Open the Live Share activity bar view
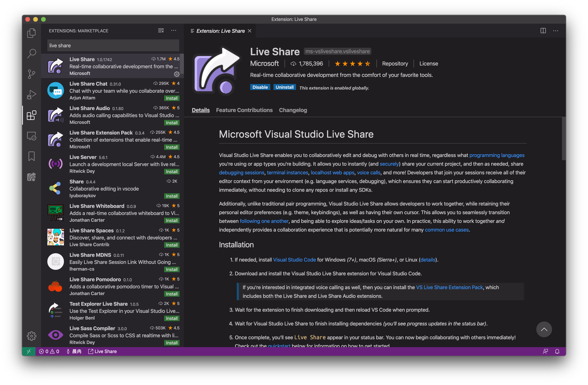The image size is (588, 385). point(31,177)
